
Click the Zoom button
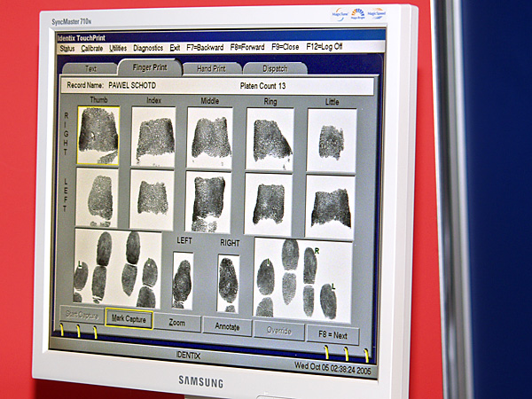(x=177, y=323)
